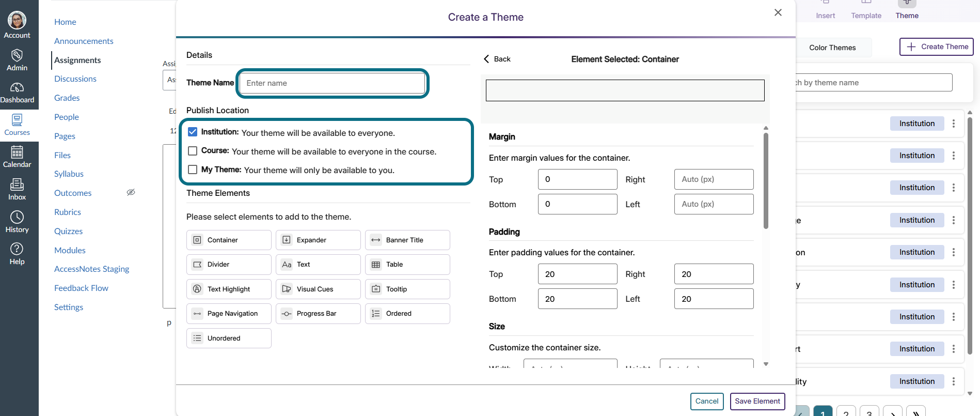Click the Margin Right Auto field
This screenshot has height=416, width=980.
pos(714,179)
